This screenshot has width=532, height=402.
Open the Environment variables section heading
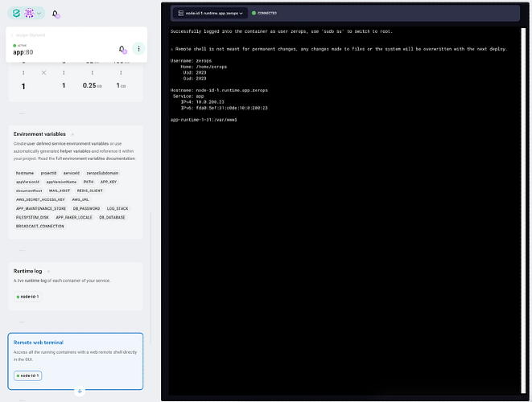click(39, 134)
